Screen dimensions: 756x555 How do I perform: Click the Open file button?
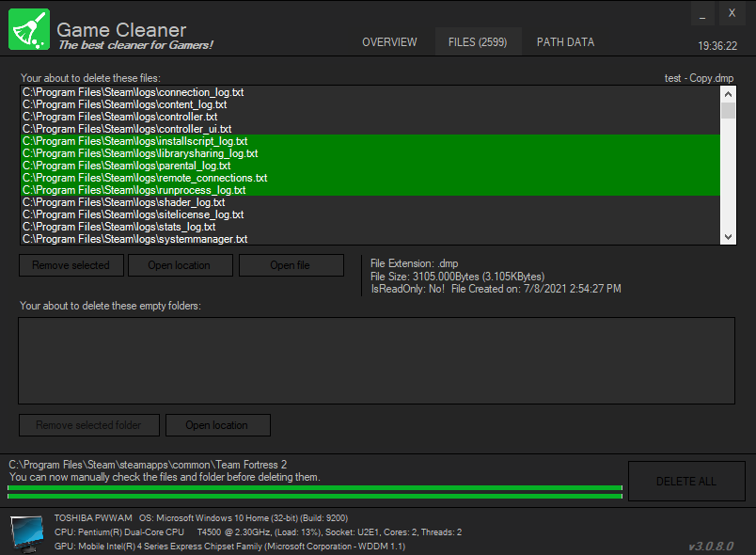291,265
